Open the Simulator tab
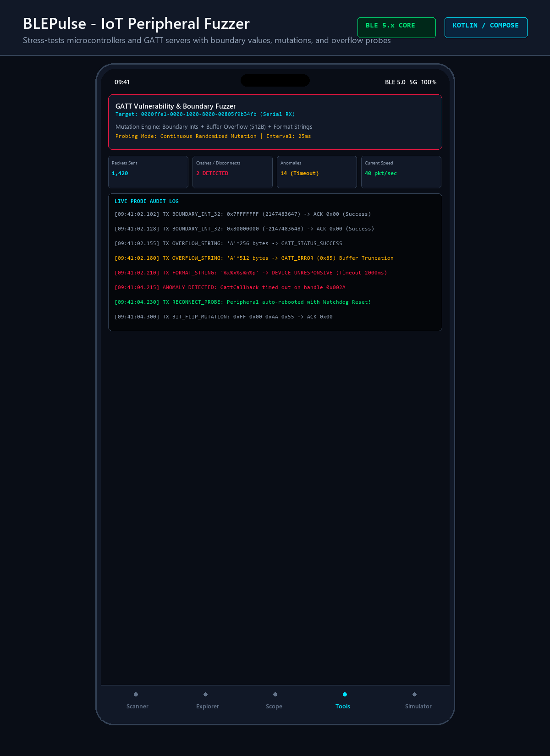 (x=418, y=701)
